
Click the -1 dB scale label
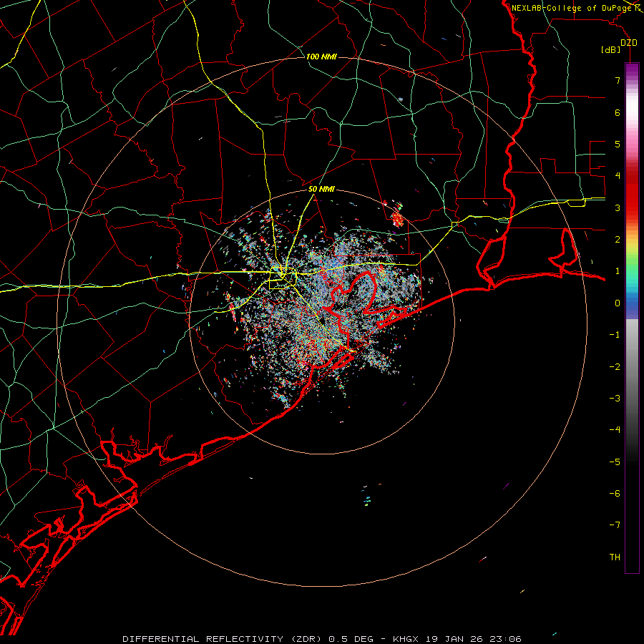click(x=615, y=334)
